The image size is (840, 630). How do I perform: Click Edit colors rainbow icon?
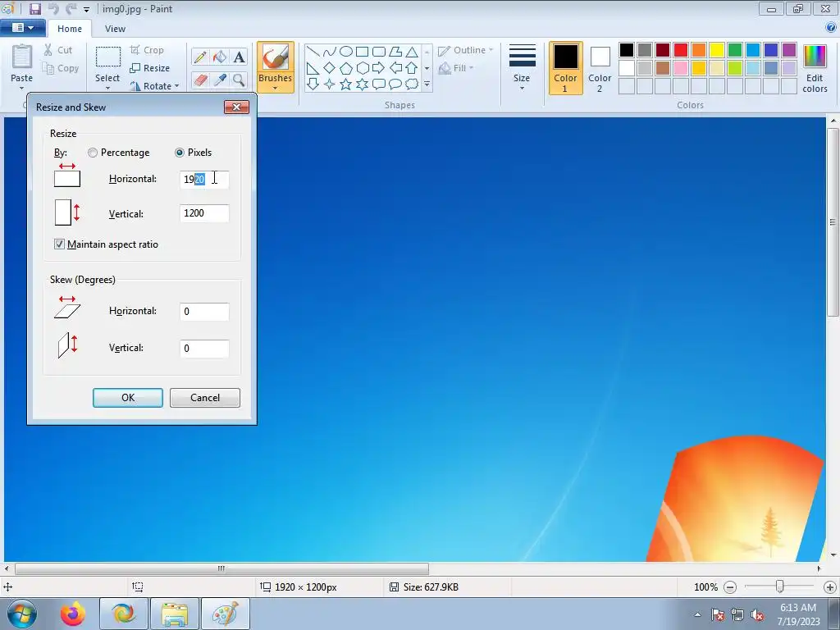point(815,57)
